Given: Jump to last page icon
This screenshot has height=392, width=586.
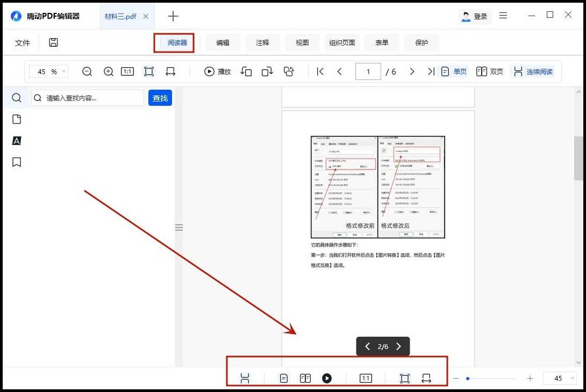Looking at the screenshot, I should click(x=431, y=71).
